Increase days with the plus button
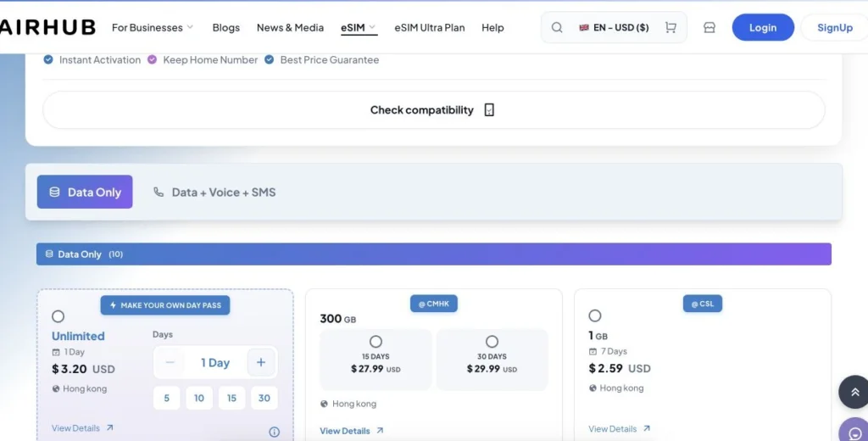This screenshot has width=868, height=441. coord(261,362)
